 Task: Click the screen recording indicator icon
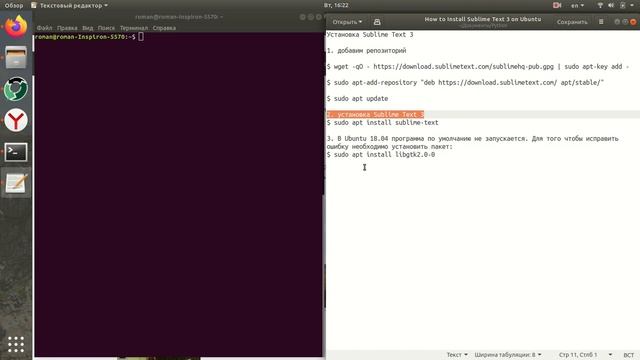pos(557,5)
